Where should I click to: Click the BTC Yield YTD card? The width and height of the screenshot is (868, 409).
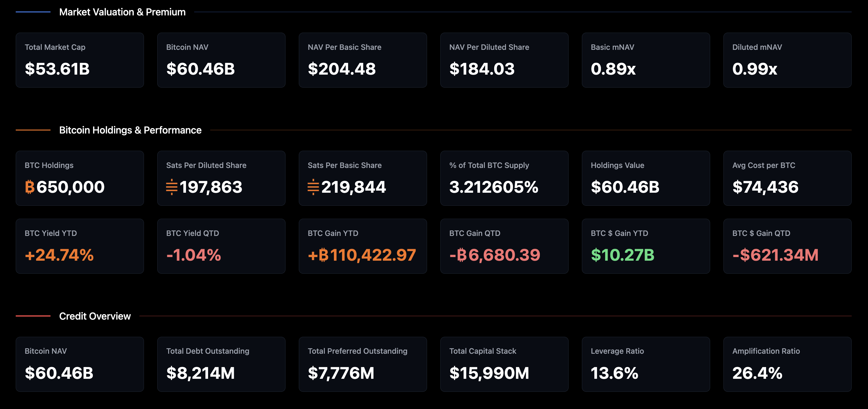click(x=80, y=246)
